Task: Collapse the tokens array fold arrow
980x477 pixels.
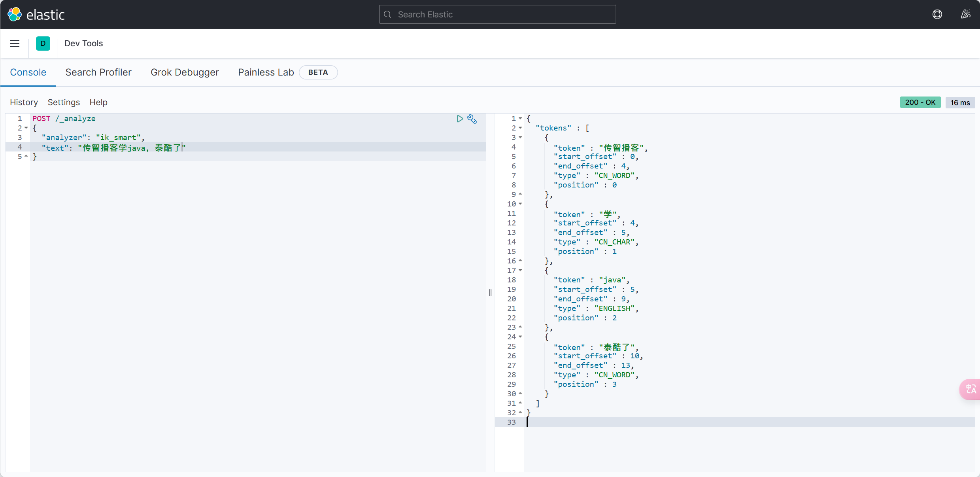Action: [x=520, y=128]
